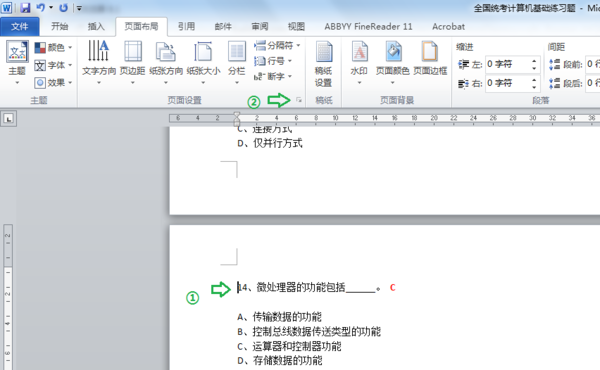
Task: Open the 主题 themes gallery
Action: 17,62
